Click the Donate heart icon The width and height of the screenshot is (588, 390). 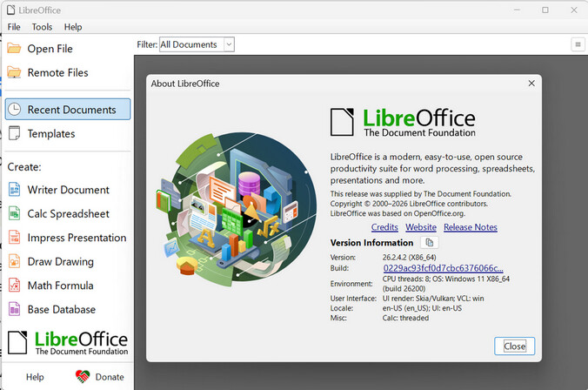(x=83, y=376)
